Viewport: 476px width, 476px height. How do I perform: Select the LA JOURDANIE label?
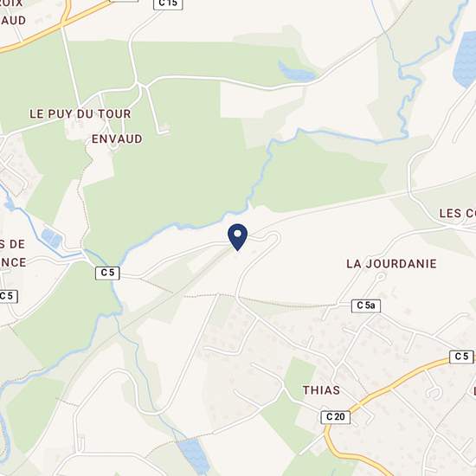[x=391, y=263]
